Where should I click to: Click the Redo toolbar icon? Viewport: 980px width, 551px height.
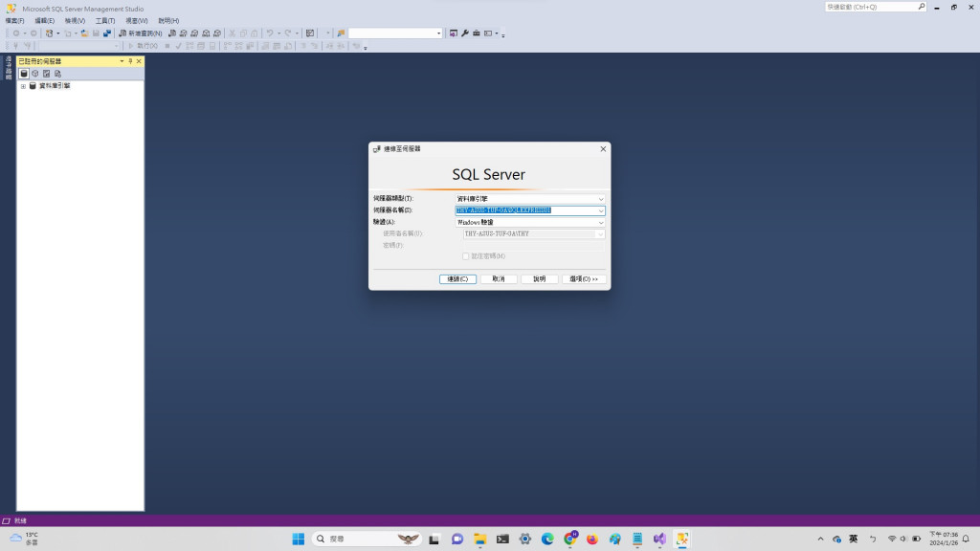(288, 33)
